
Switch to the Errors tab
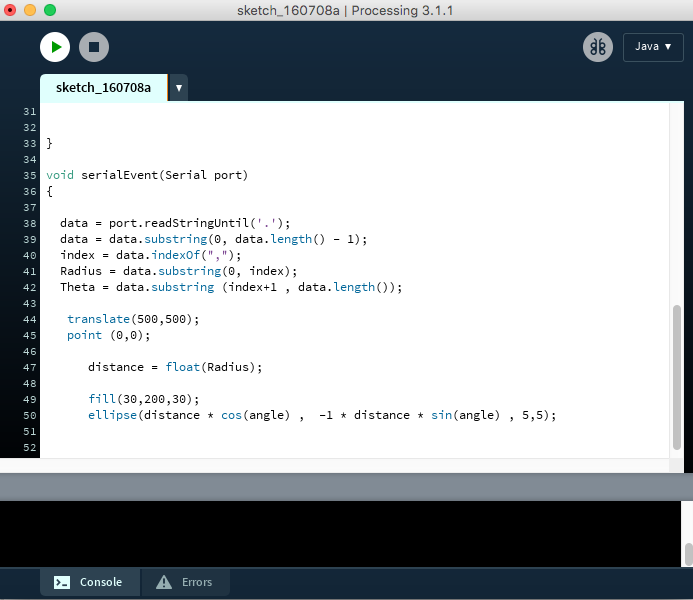(x=185, y=582)
